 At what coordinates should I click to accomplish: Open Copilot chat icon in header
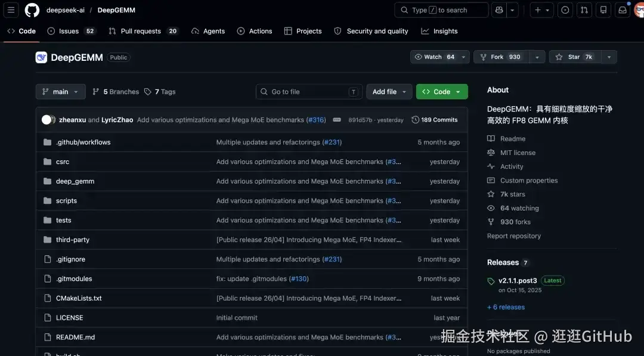click(x=499, y=10)
